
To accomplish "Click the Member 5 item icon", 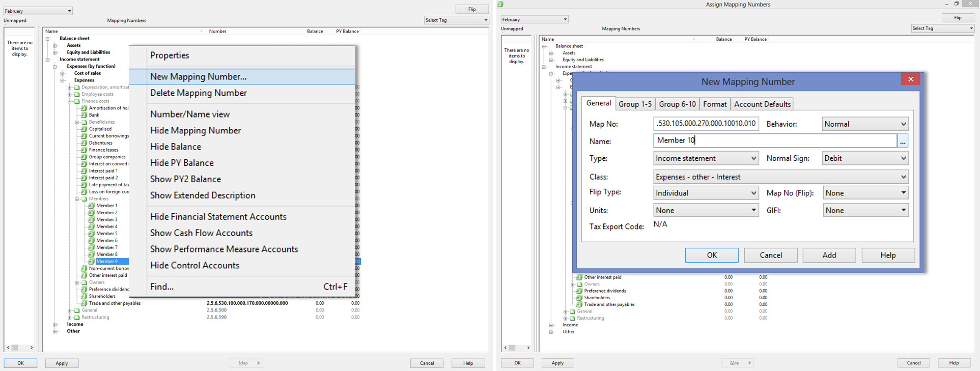I will pyautogui.click(x=92, y=234).
